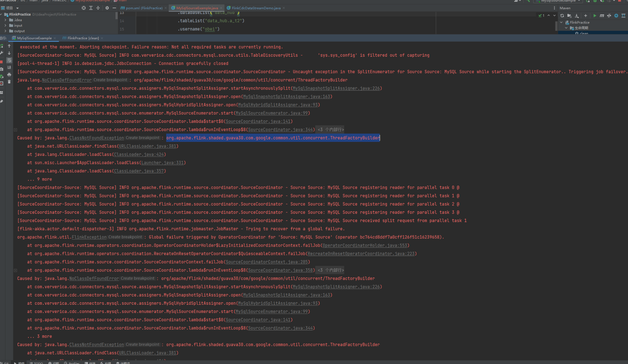Click the Project tree vertical scrollbar
Viewport: 628px width, 364px height.
pyautogui.click(x=117, y=16)
